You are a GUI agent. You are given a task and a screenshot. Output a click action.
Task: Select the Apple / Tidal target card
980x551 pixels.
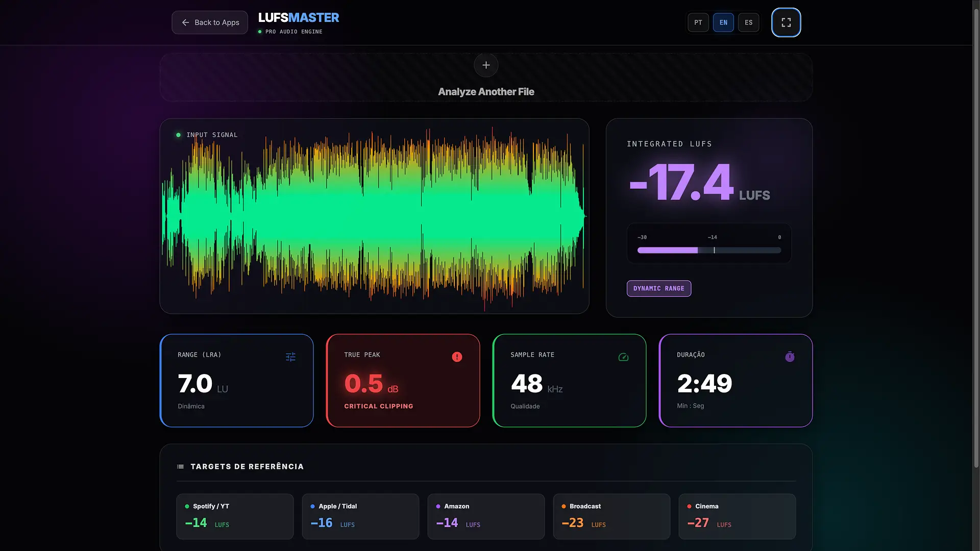click(x=360, y=516)
